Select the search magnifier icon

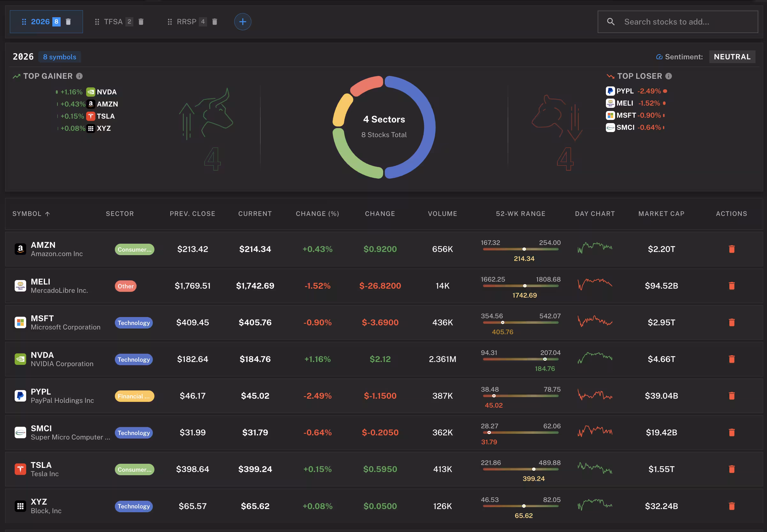tap(611, 21)
